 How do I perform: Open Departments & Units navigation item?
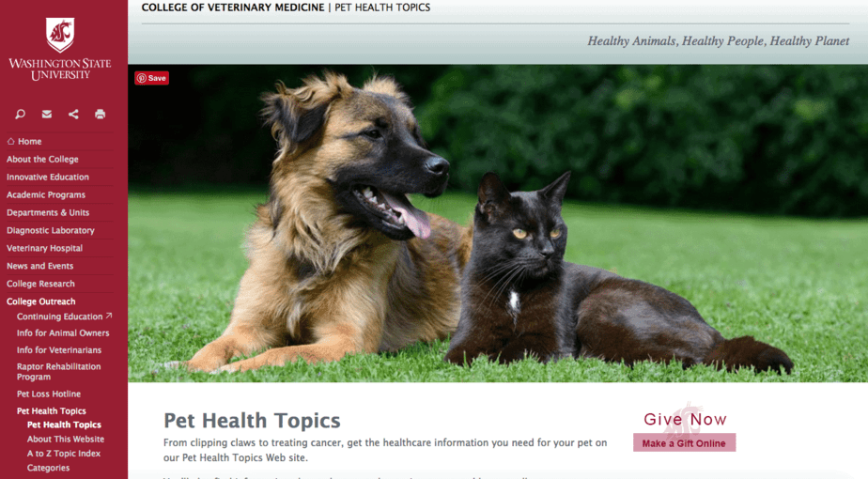click(48, 212)
